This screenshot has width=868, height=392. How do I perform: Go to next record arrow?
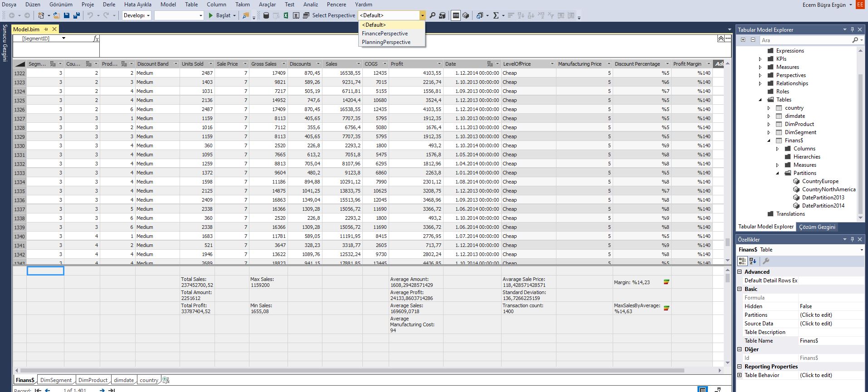point(102,390)
